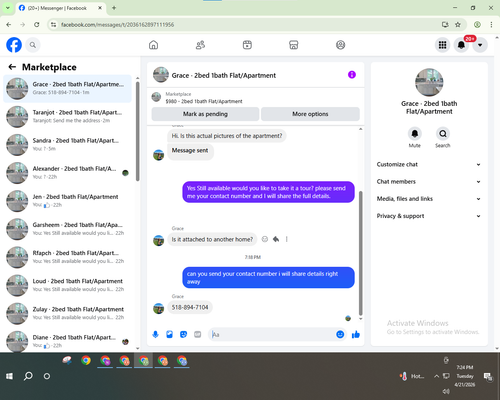
Task: Select the Messenger | Facebook browser tab
Action: click(61, 8)
